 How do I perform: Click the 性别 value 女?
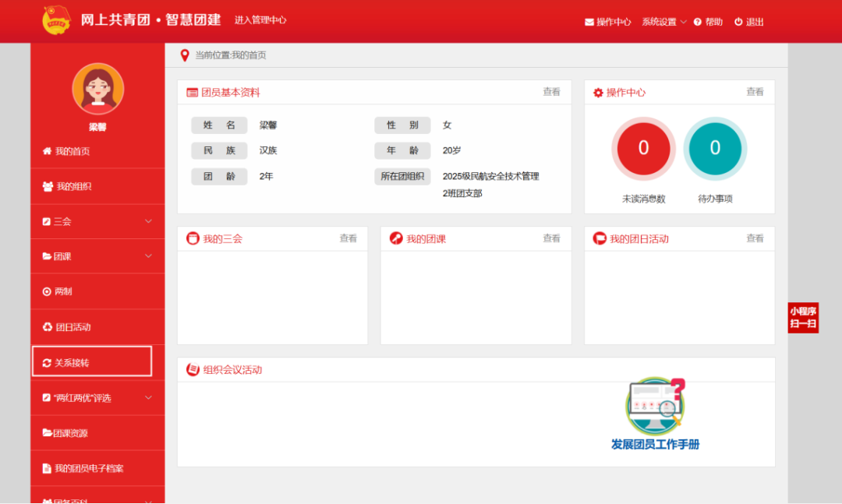point(447,125)
